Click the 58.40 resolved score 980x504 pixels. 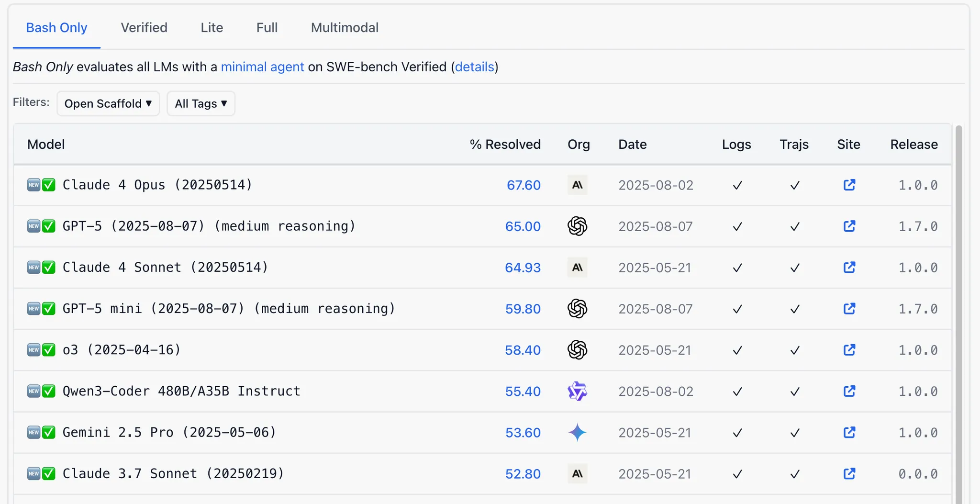click(523, 350)
